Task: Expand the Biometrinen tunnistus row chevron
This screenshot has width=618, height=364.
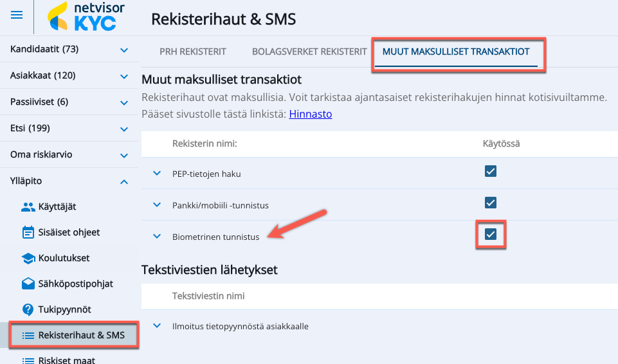Action: click(156, 237)
